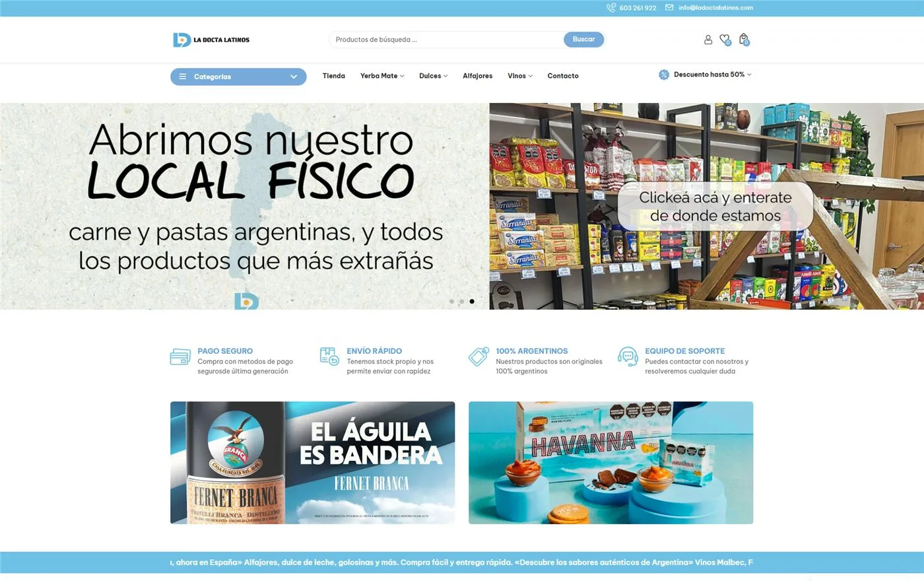Click the scrolling marquee announcement text
The width and height of the screenshot is (924, 581).
[461, 563]
